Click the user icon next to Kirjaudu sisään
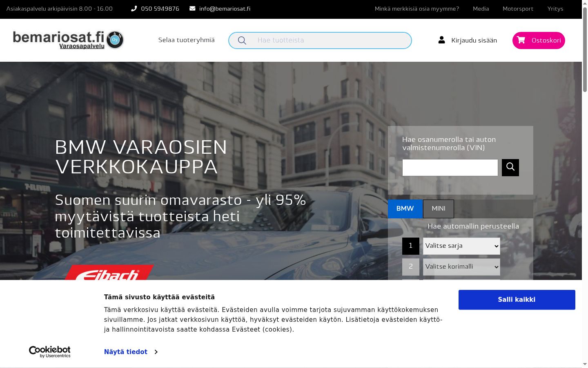 point(441,40)
